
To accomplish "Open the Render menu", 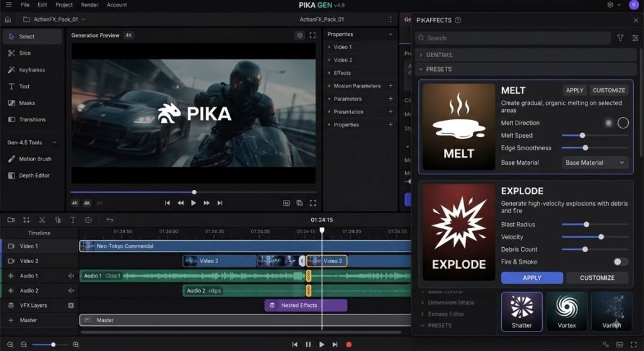I will (89, 5).
